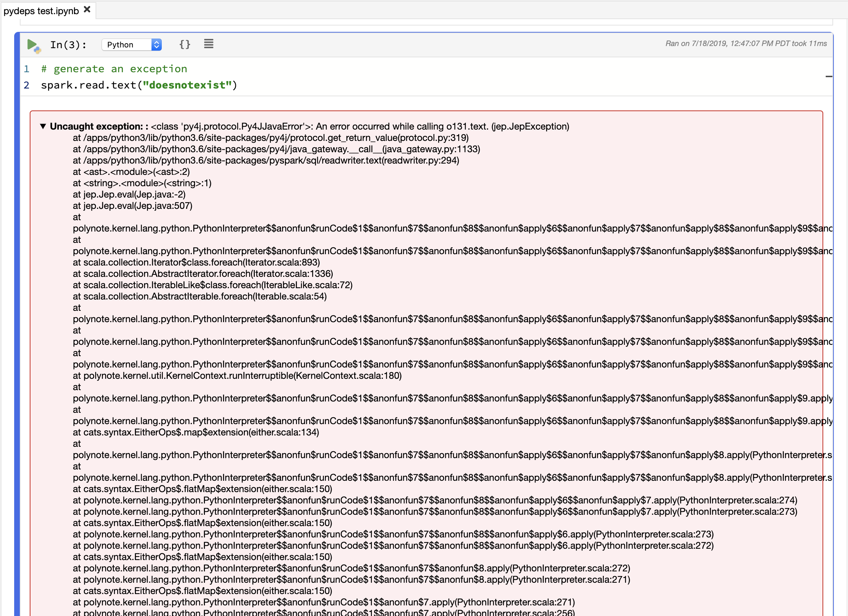Click the KernelContext.runInterruptible stack line
Viewport: 848px width, 616px height.
tap(237, 376)
